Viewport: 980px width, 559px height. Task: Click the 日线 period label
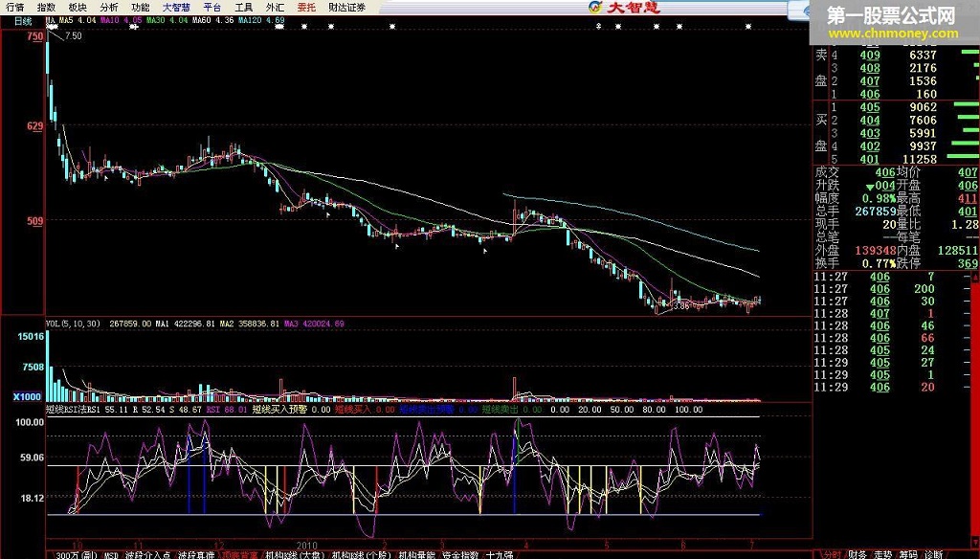point(23,21)
